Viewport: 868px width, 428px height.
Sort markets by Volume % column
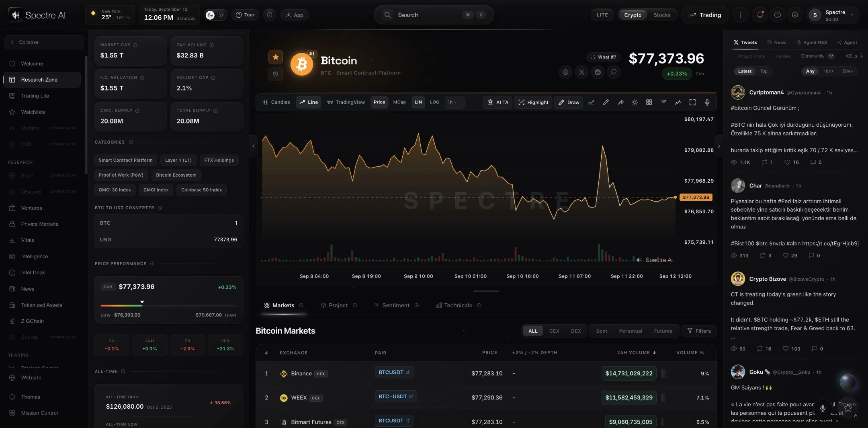coord(692,353)
